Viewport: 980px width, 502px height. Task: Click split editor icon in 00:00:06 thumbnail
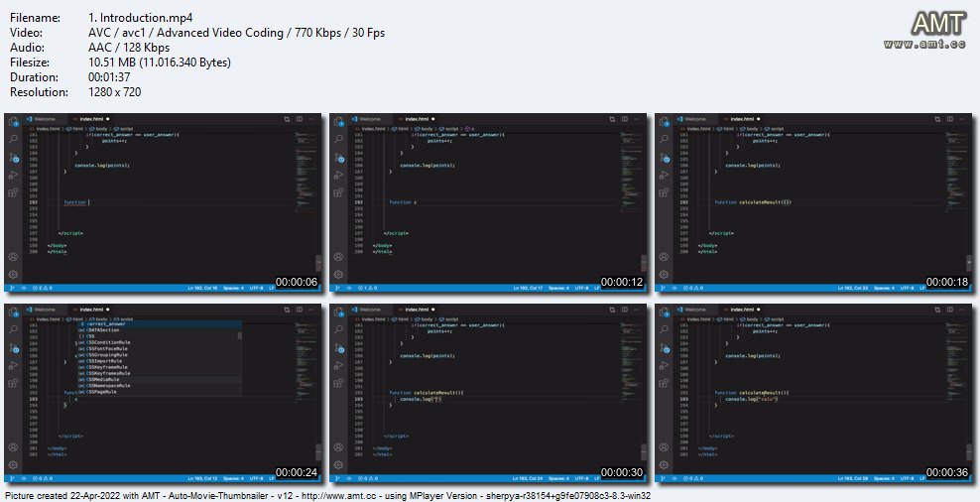300,119
